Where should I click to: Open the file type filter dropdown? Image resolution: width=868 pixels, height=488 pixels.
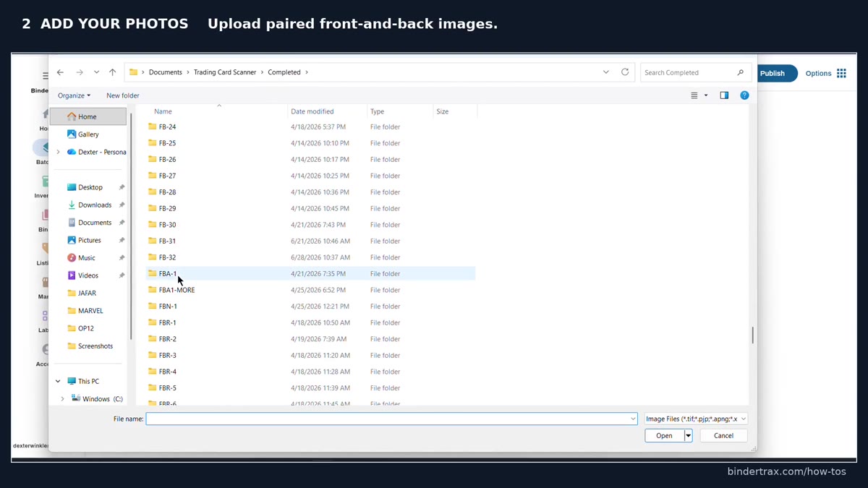[697, 419]
